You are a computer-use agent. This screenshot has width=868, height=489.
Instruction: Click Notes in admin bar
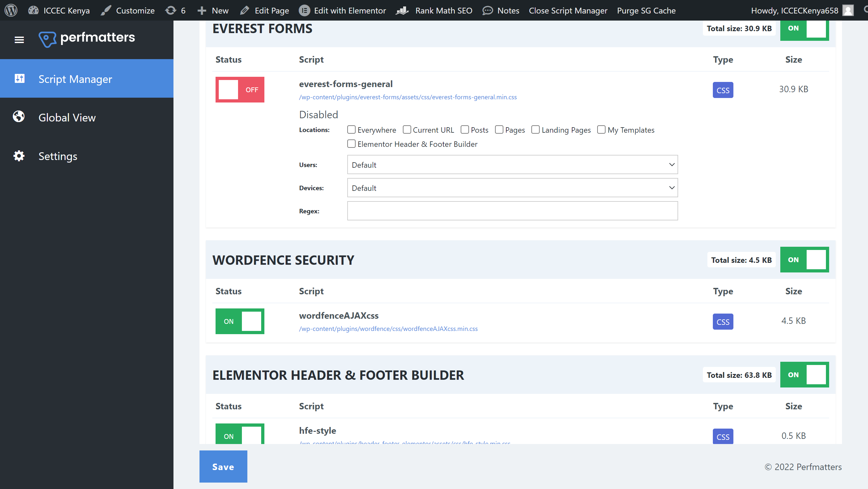[x=508, y=11]
